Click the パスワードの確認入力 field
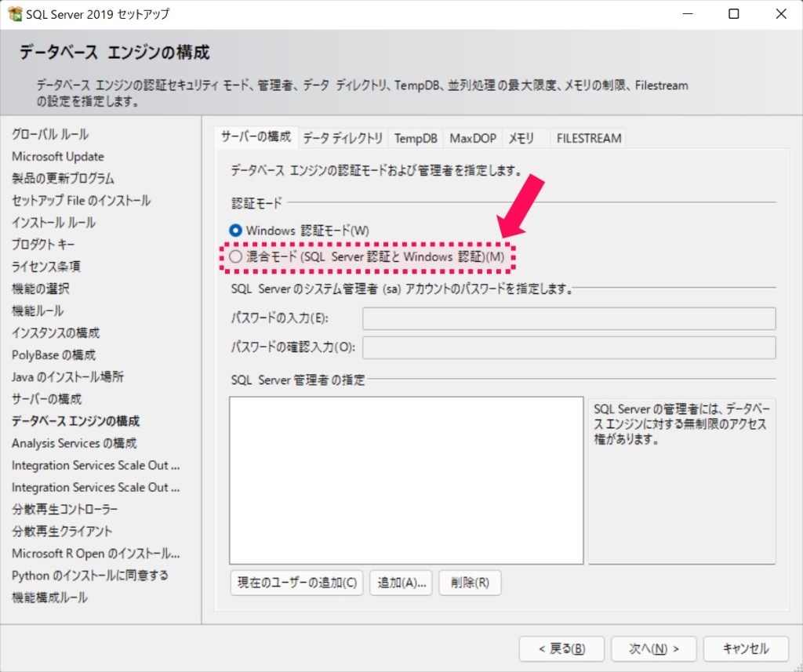The height and width of the screenshot is (672, 803). [x=569, y=348]
